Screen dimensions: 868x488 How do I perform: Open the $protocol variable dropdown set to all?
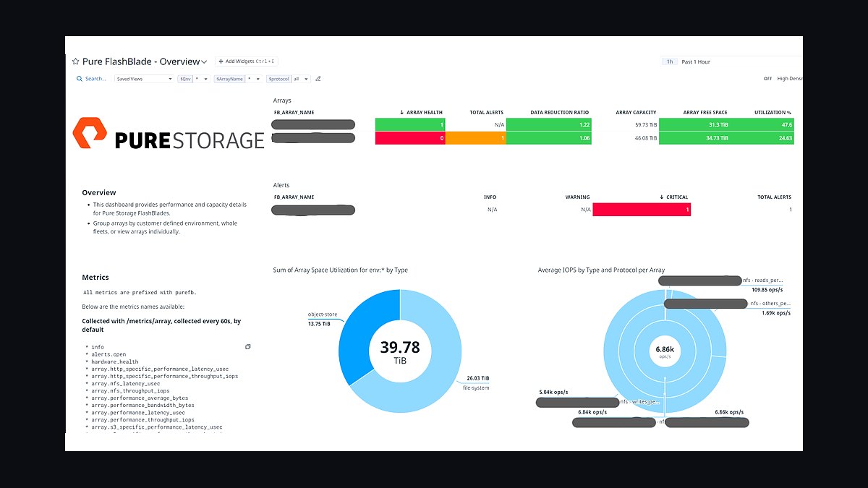pyautogui.click(x=301, y=79)
